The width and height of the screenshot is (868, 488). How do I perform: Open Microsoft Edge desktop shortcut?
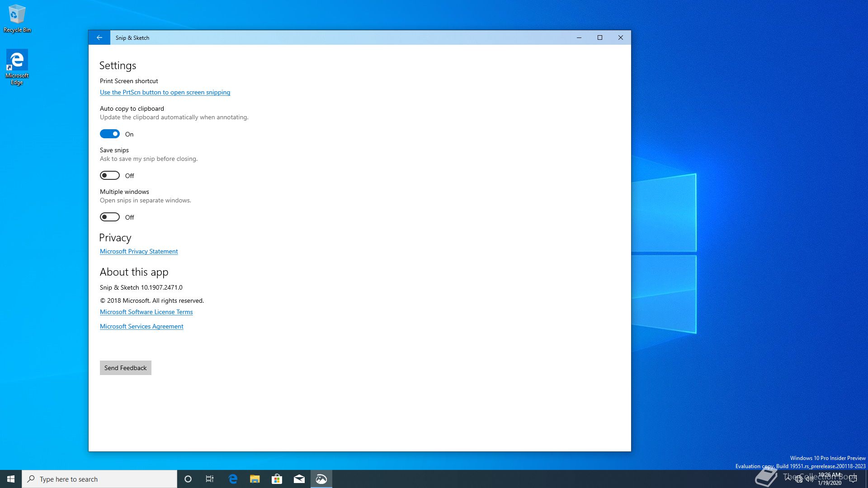(17, 67)
